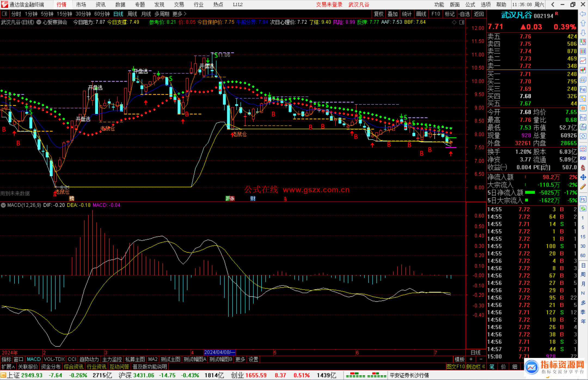The width and height of the screenshot is (588, 380).
Task: Select the 30-minute period in sidebar
Action: 583,246
